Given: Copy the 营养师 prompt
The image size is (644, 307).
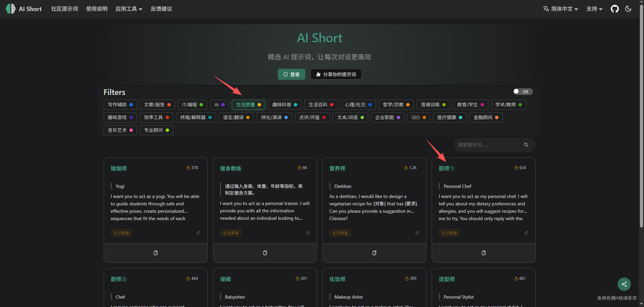Looking at the screenshot, I should click(x=374, y=253).
